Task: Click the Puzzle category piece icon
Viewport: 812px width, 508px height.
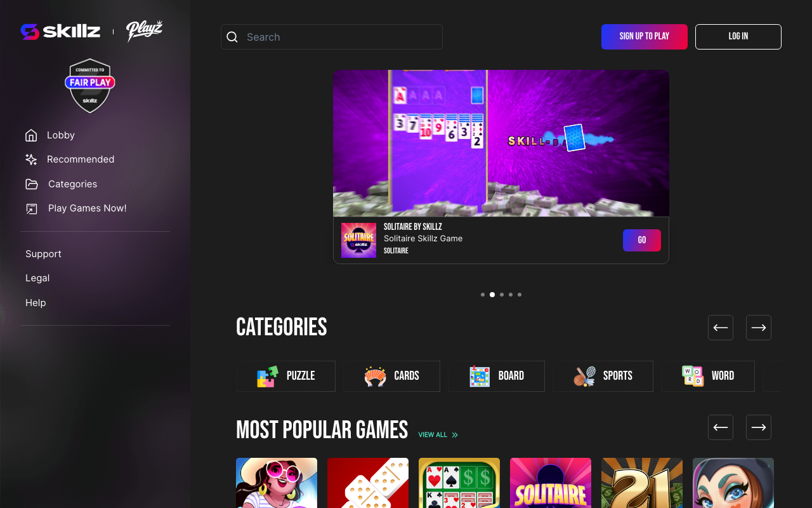Action: [268, 376]
